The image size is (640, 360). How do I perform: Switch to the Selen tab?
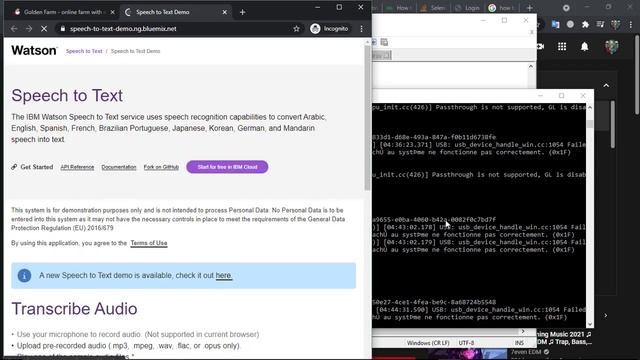(433, 8)
